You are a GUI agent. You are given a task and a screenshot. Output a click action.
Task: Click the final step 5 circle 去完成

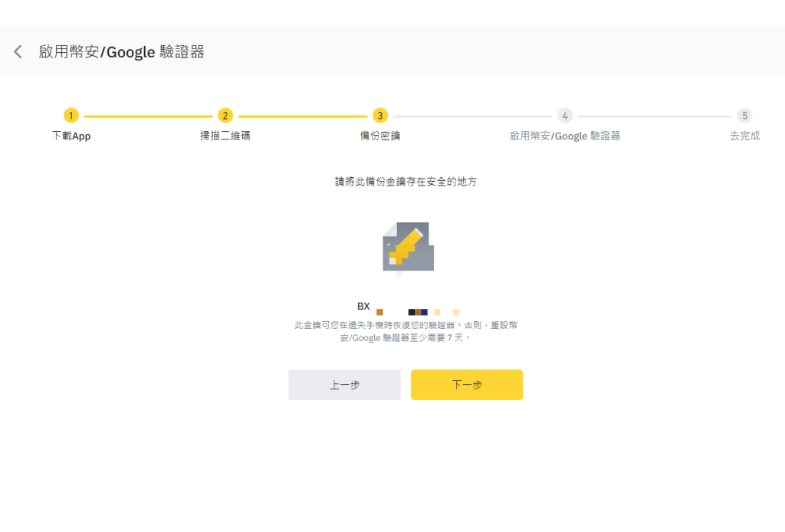click(x=744, y=115)
